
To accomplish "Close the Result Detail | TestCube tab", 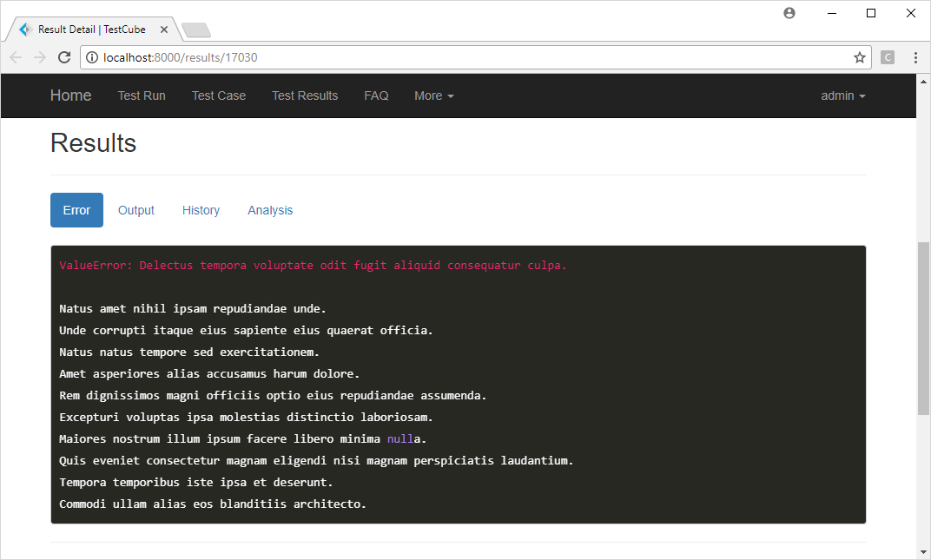I will [x=164, y=30].
